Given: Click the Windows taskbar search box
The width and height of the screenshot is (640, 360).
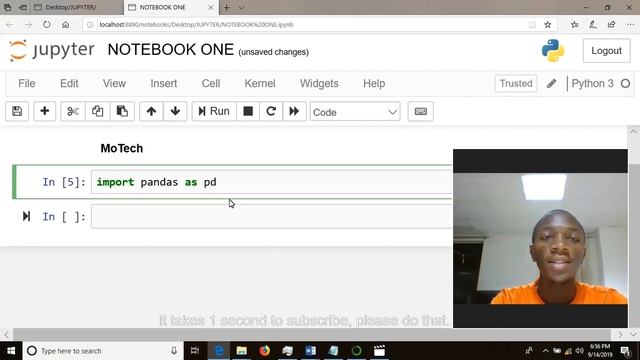Looking at the screenshot, I should pos(102,351).
